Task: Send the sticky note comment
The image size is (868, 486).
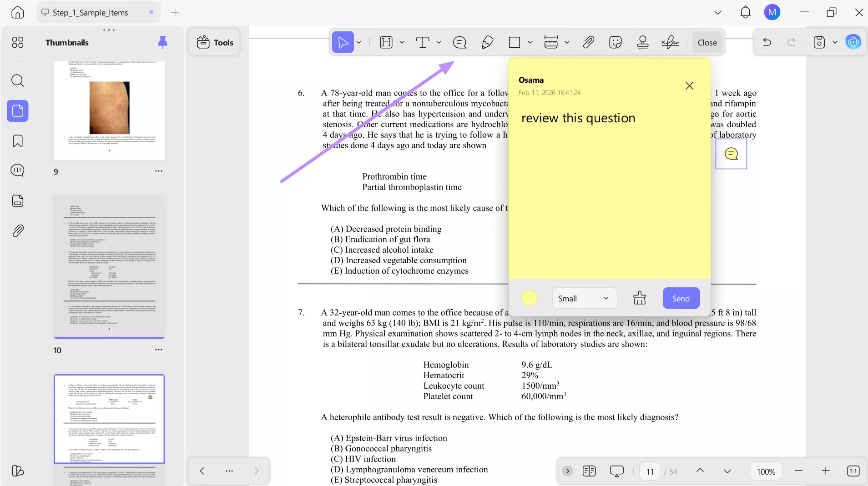Action: (x=681, y=298)
